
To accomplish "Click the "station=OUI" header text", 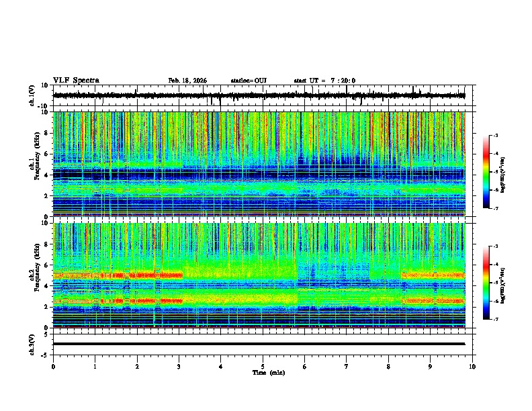I will coord(249,81).
